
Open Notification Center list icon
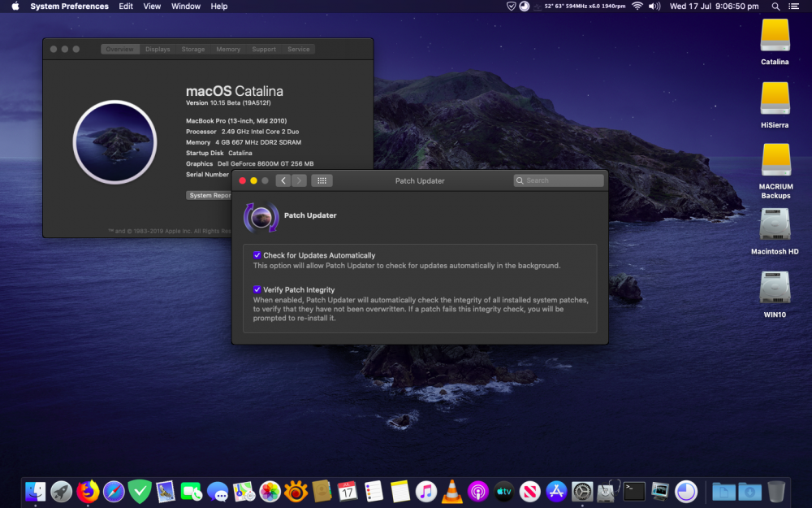tap(793, 7)
